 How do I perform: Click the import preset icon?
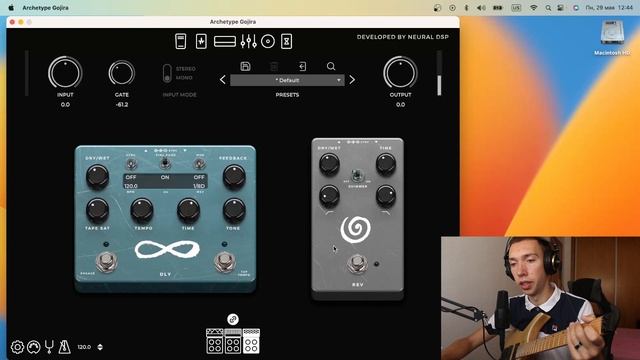pos(302,66)
